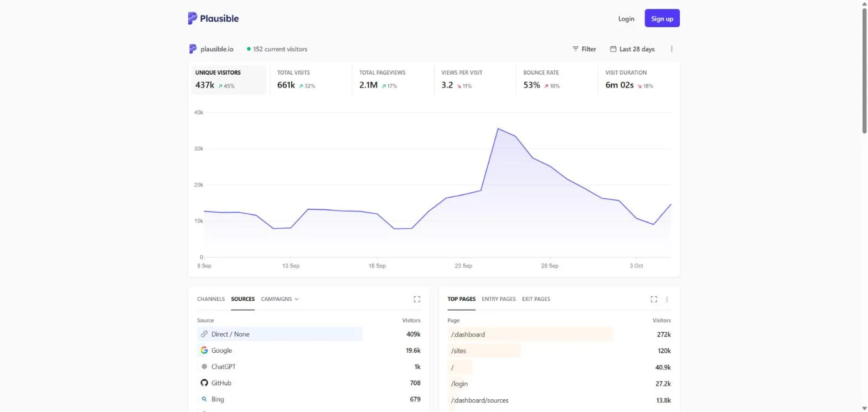Image resolution: width=868 pixels, height=412 pixels.
Task: Switch to the Channels tab
Action: click(211, 299)
